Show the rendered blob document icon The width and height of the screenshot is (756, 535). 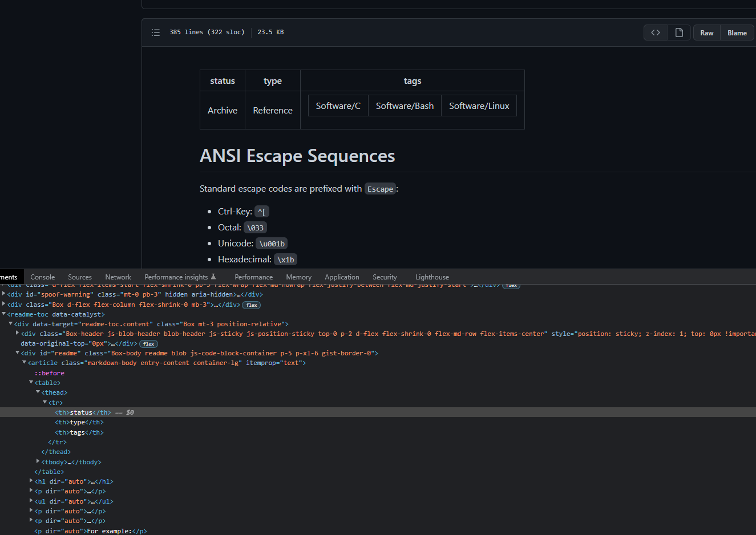click(x=679, y=33)
